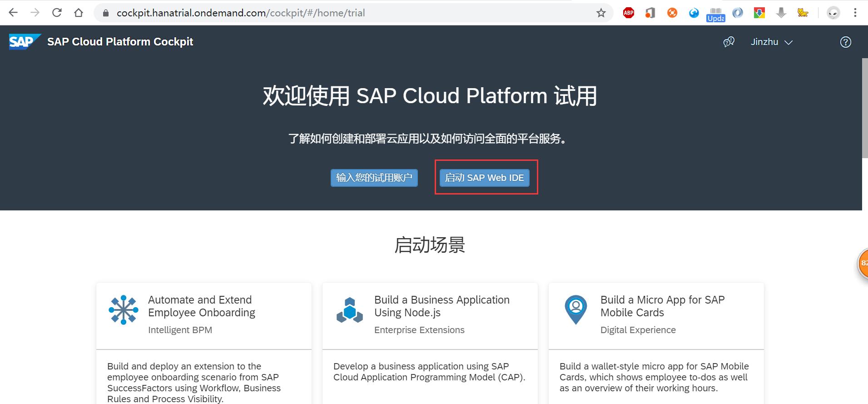
Task: Click the Enterprise Extensions hexagon icon
Action: (x=350, y=310)
